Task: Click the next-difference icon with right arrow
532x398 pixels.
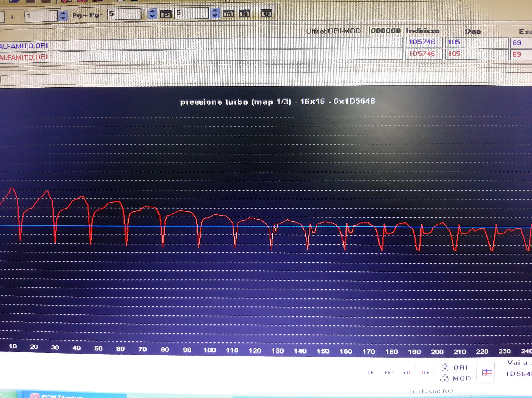Action: pos(425,373)
